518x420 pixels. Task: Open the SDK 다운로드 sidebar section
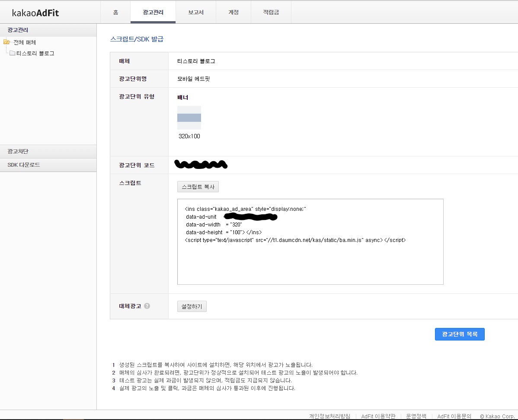[x=48, y=165]
